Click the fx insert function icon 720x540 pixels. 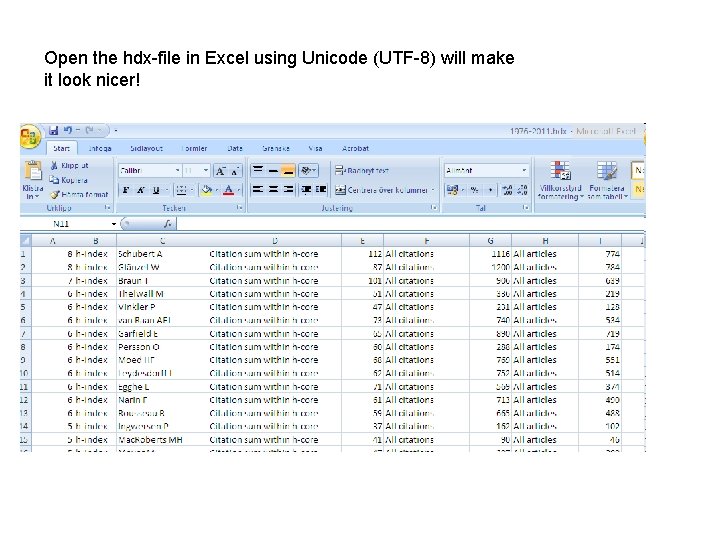168,224
